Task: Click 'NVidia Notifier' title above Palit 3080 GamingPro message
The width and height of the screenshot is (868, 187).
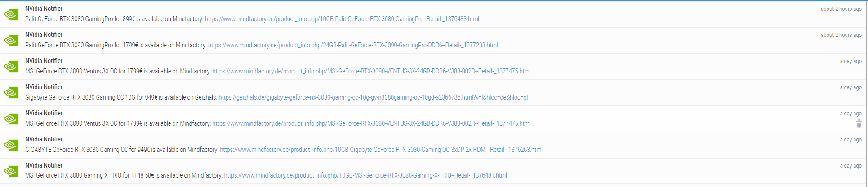Action: point(44,9)
